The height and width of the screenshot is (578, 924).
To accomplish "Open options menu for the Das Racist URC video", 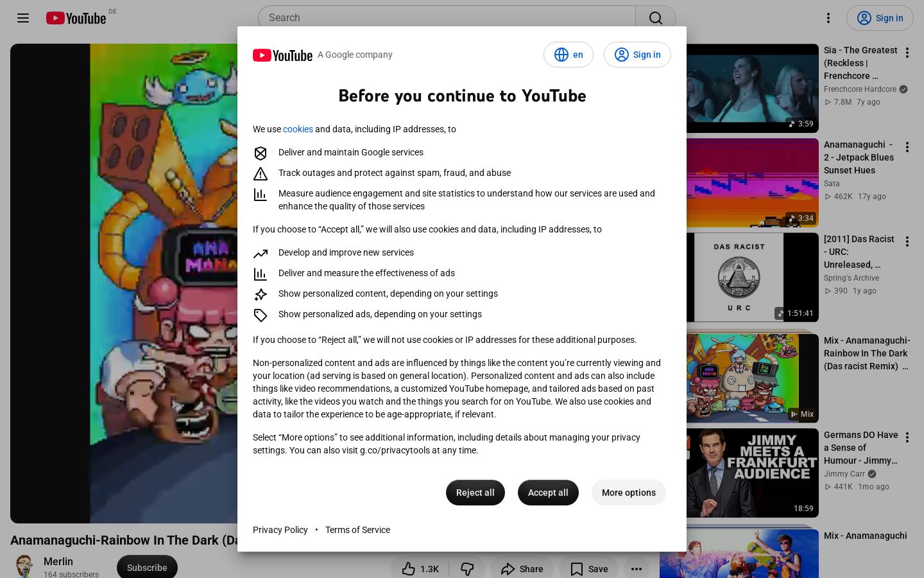I will [907, 241].
